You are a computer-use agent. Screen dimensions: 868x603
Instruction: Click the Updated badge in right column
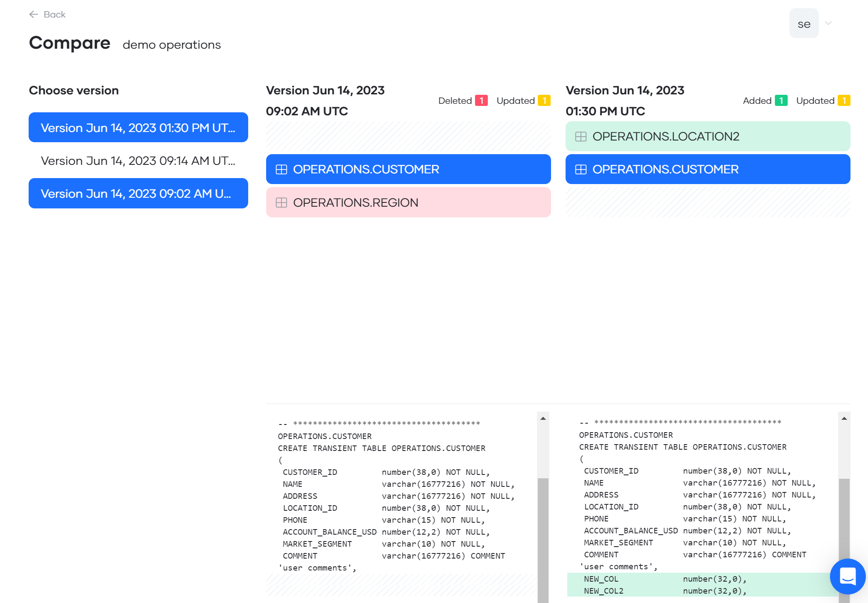click(x=845, y=101)
